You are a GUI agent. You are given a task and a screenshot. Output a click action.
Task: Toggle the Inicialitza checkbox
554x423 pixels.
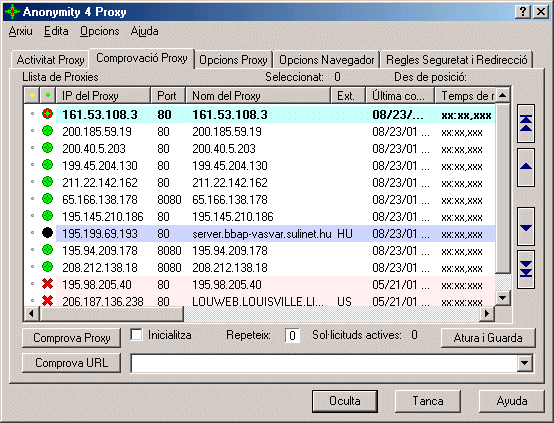(x=136, y=335)
